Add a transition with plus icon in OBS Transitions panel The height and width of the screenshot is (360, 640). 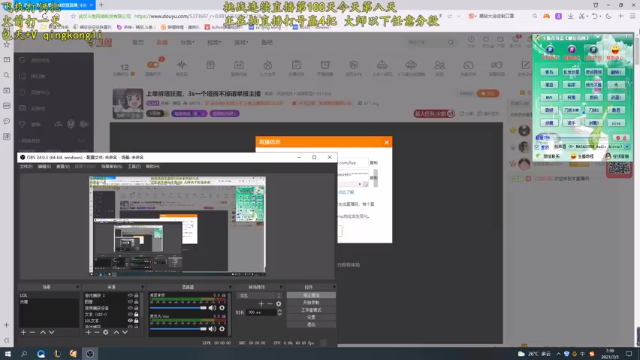(261, 304)
